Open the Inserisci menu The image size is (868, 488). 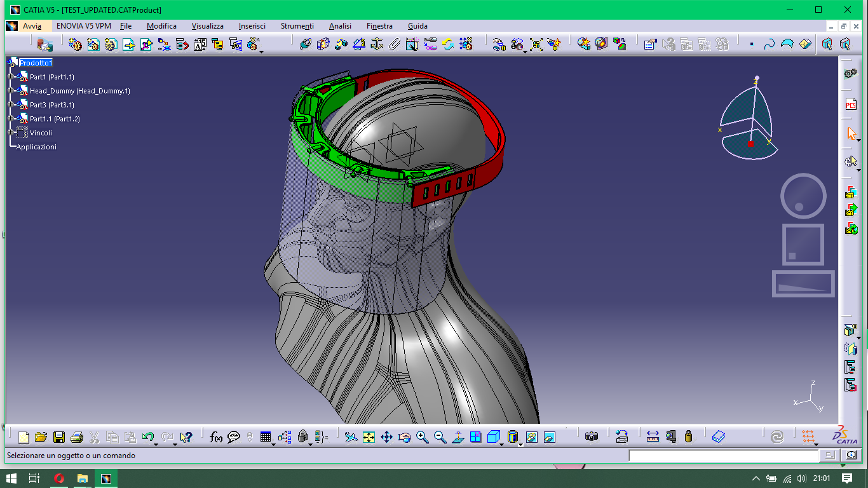(x=252, y=26)
